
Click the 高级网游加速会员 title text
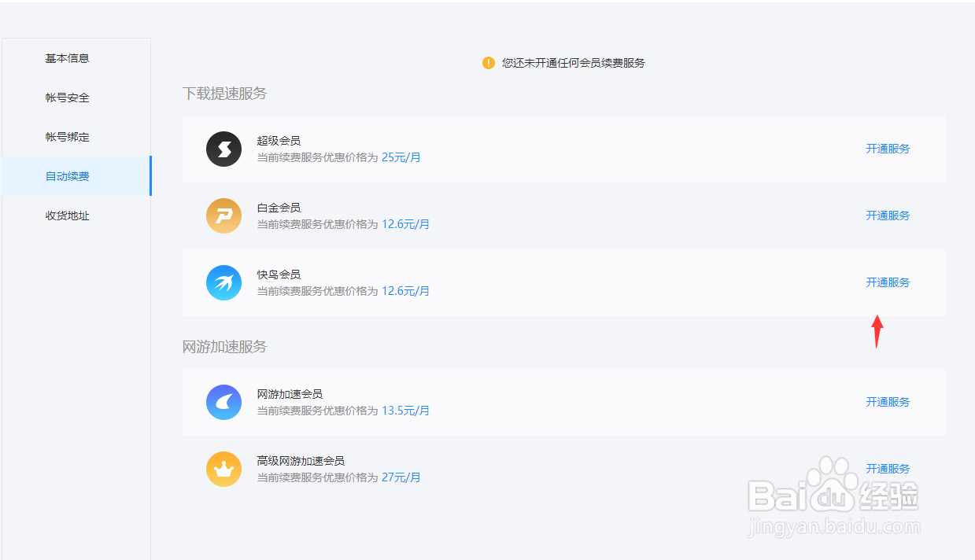pyautogui.click(x=301, y=461)
